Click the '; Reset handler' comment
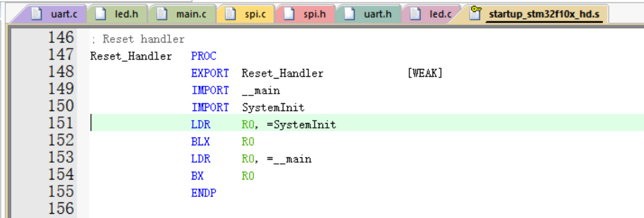The image size is (644, 218). click(138, 40)
